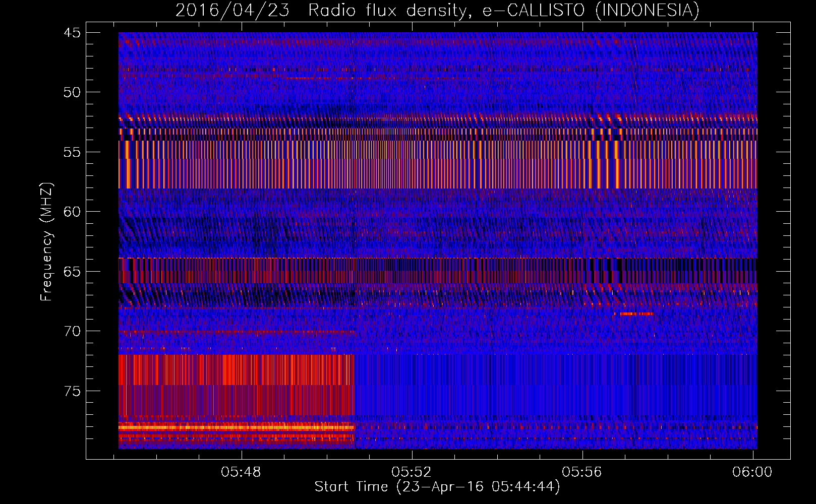Click the '05:56' time tick label
This screenshot has height=504, width=816.
582,472
